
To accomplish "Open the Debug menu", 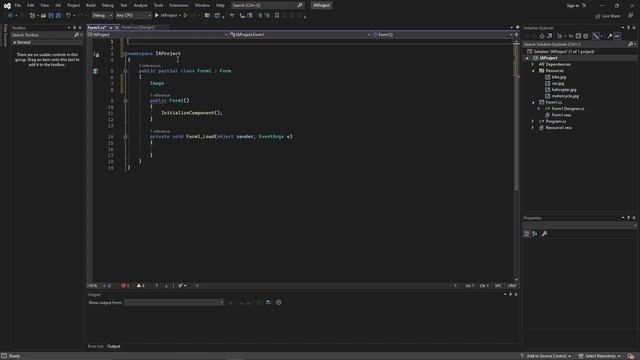I will click(x=108, y=5).
